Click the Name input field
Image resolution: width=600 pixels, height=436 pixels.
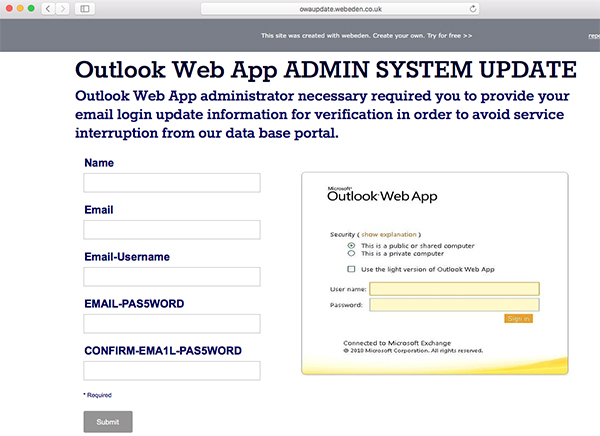coord(172,183)
